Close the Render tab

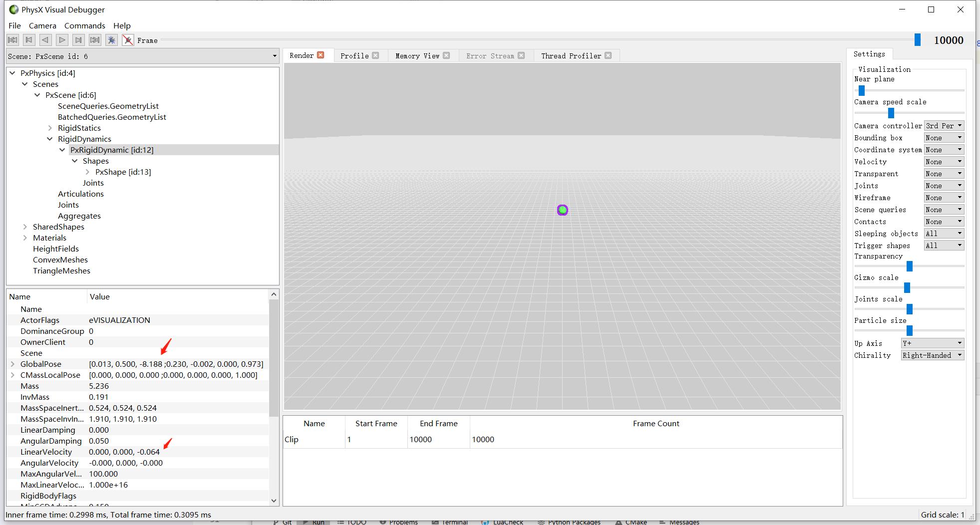coord(321,55)
